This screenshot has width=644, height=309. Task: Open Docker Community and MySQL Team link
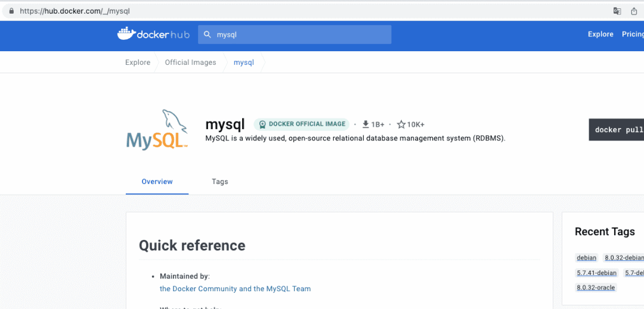tap(235, 289)
